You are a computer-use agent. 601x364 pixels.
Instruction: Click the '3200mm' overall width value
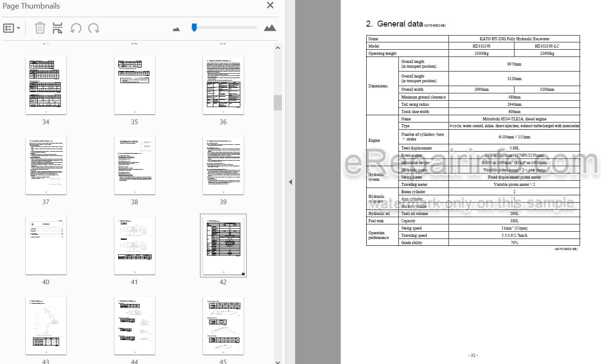(x=547, y=90)
